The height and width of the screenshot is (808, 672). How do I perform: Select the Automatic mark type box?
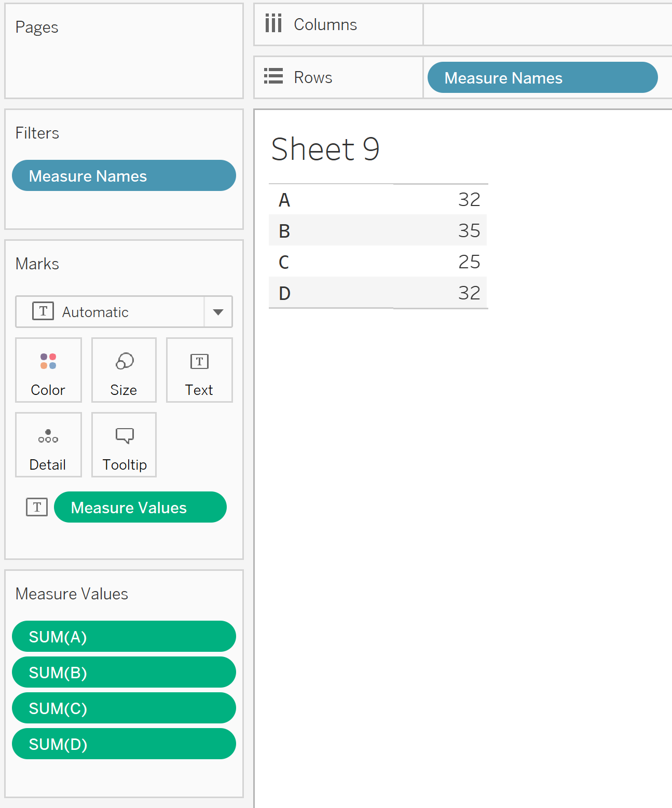pyautogui.click(x=110, y=312)
